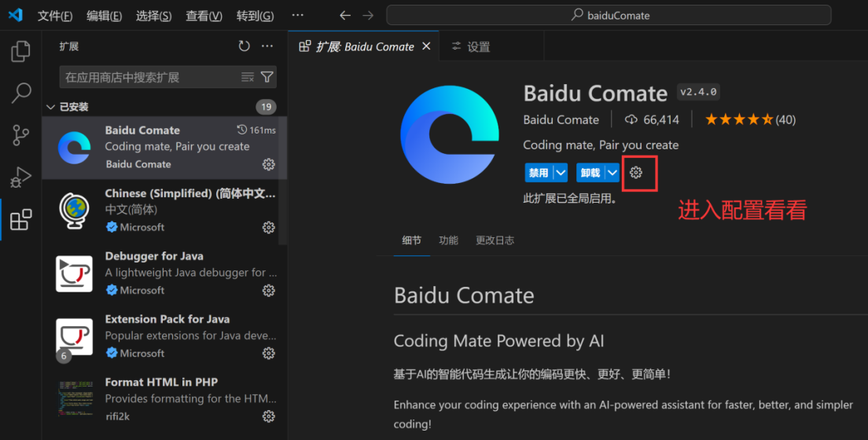Click the 66,414 install count
Screen dimensions: 868x440
[x=652, y=119]
